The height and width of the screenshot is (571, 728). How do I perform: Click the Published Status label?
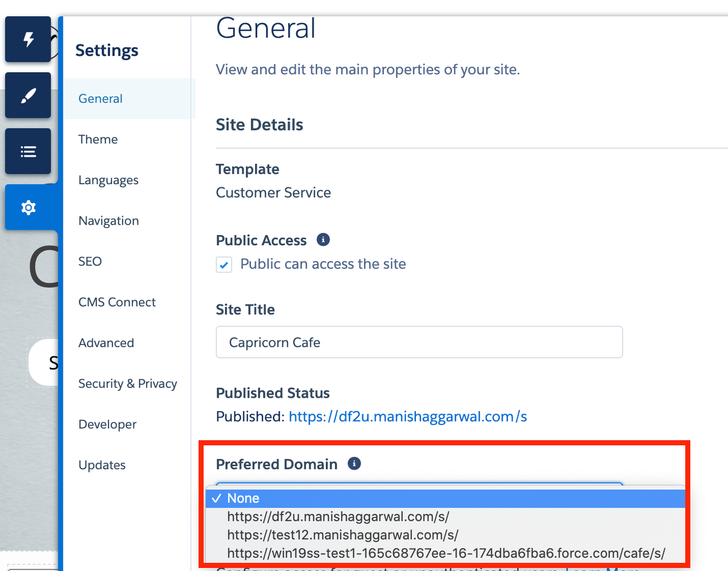coord(273,393)
